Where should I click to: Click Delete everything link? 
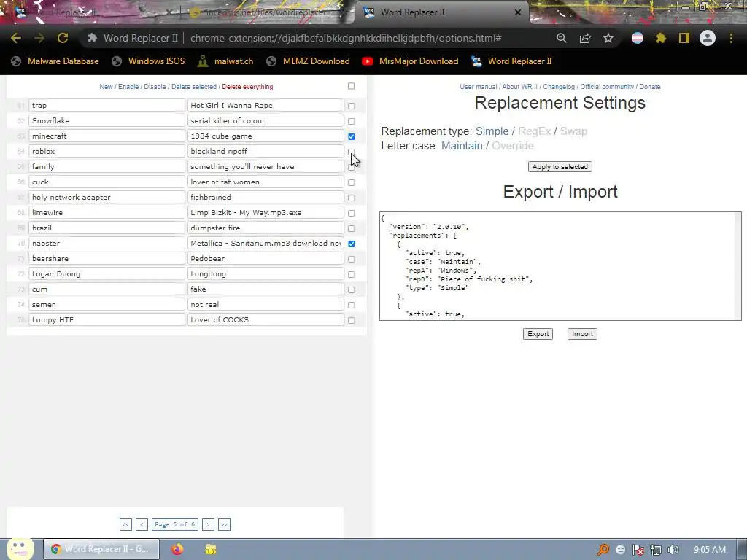(247, 87)
